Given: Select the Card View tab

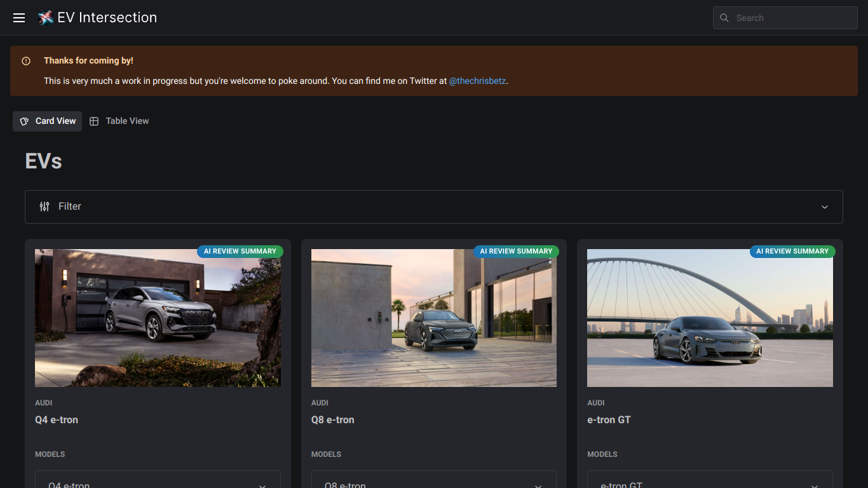Looking at the screenshot, I should (48, 121).
